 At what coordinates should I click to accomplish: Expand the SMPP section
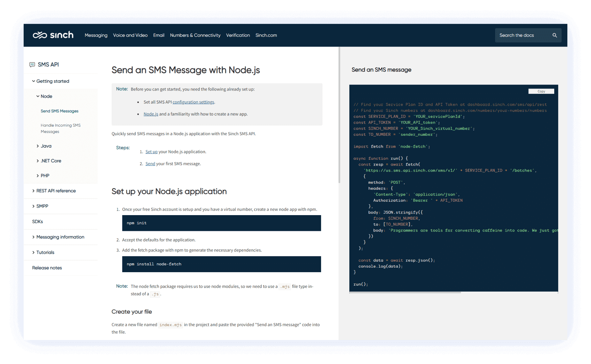33,206
